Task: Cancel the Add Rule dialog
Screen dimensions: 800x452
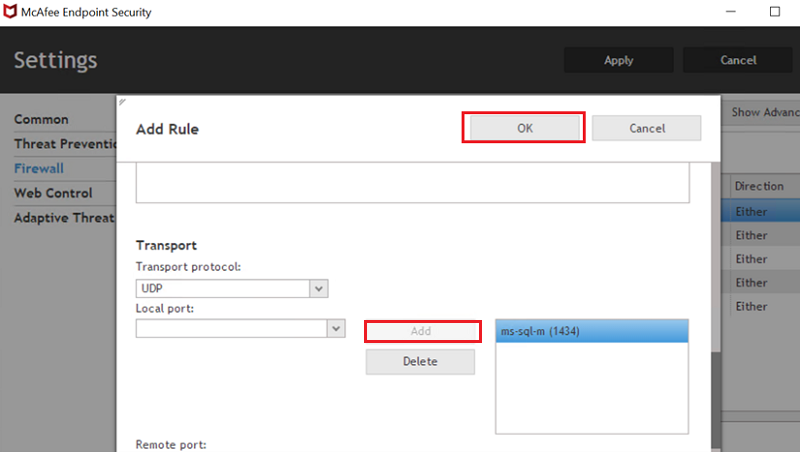Action: 646,128
